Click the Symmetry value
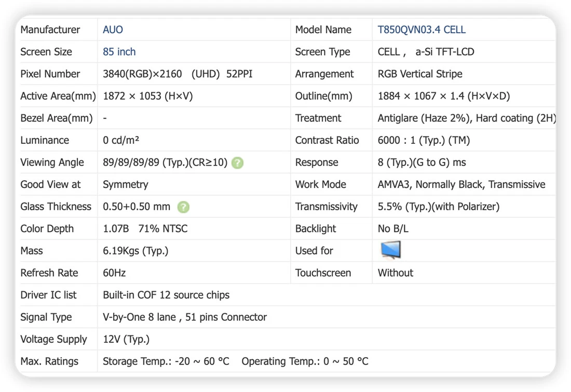Image resolution: width=571 pixels, height=392 pixels. coord(125,185)
